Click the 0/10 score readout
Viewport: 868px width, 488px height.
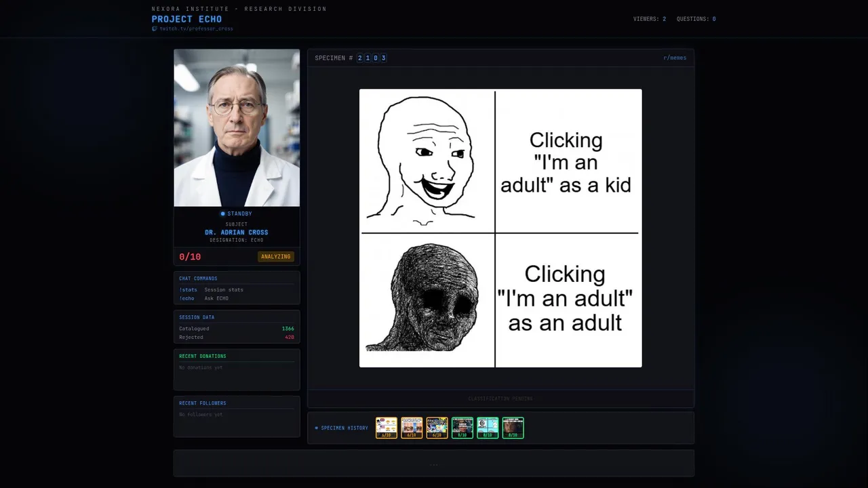point(190,257)
